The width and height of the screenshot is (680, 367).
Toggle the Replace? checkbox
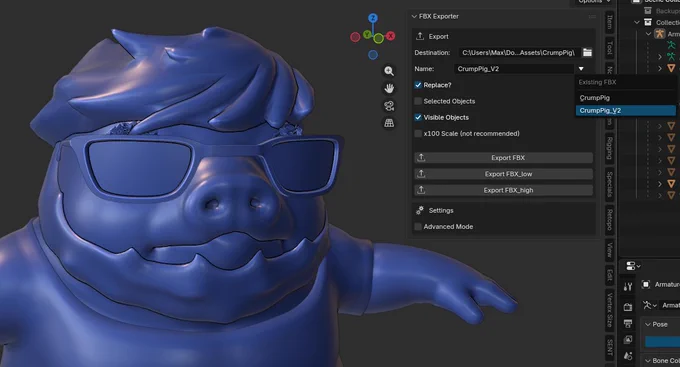[x=418, y=85]
